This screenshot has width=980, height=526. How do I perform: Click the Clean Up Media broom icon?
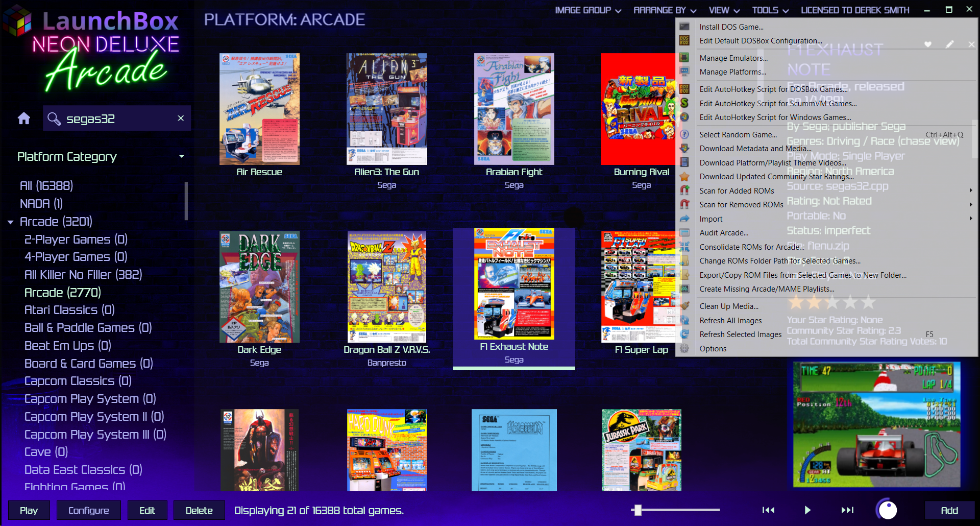684,306
